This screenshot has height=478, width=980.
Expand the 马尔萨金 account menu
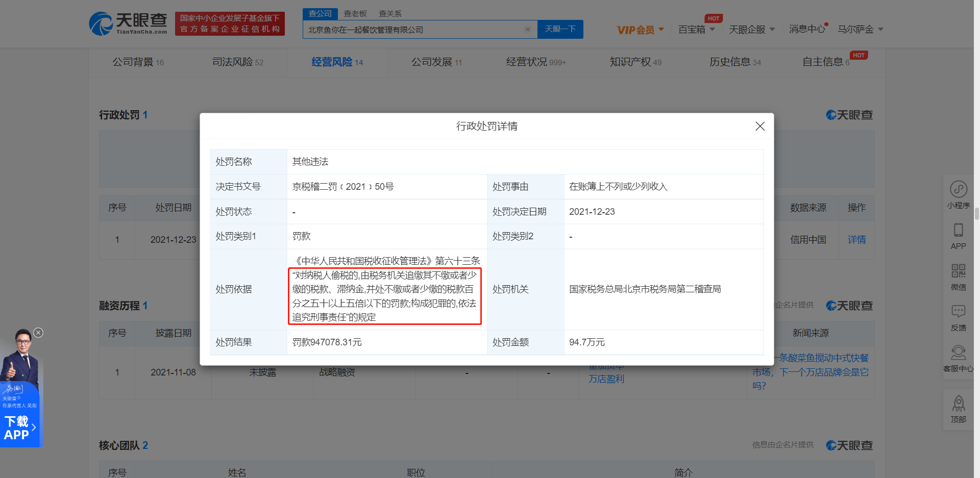[x=860, y=30]
